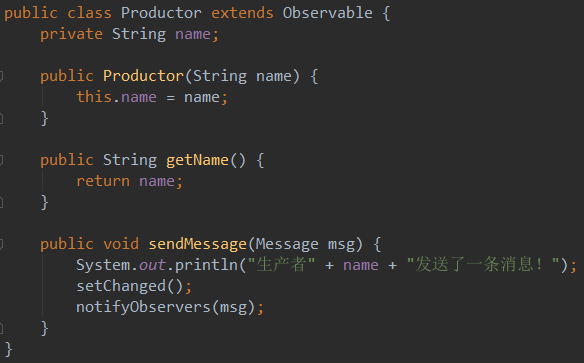Click the setChanged() call
This screenshot has width=584, height=363.
tap(134, 286)
